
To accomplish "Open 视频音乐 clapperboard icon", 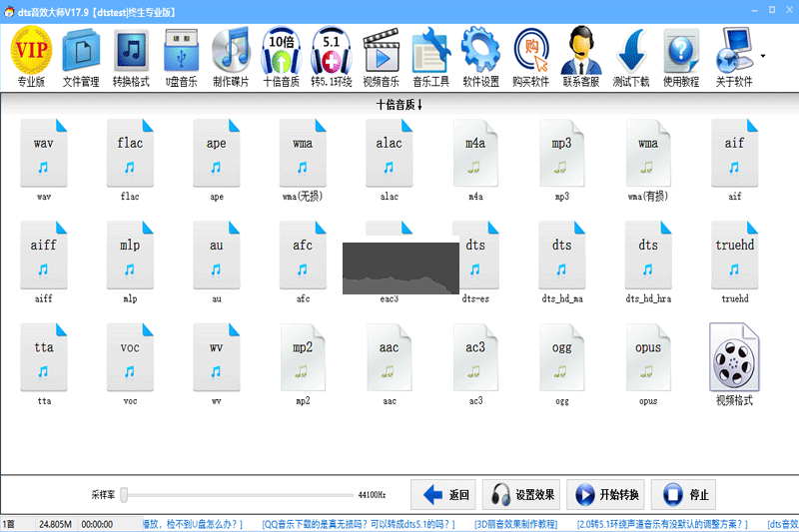I will (x=381, y=57).
